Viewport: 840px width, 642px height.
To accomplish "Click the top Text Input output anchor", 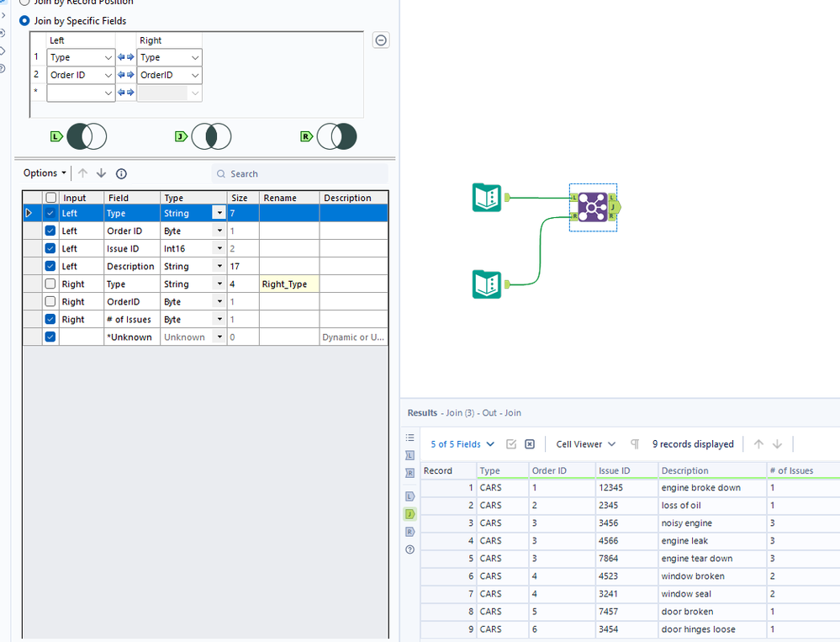I will (507, 198).
